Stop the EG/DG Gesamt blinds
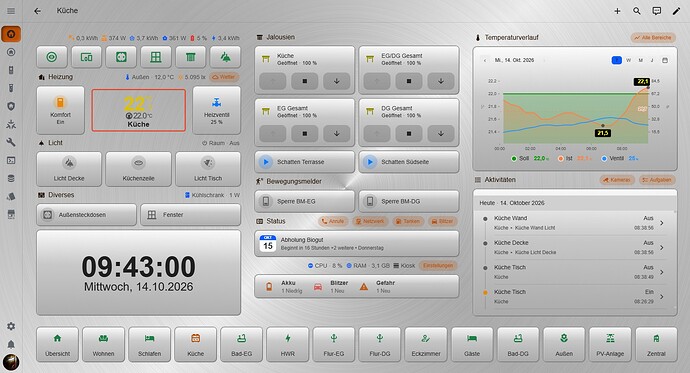Screen dimensions: 690x373 click(409, 81)
